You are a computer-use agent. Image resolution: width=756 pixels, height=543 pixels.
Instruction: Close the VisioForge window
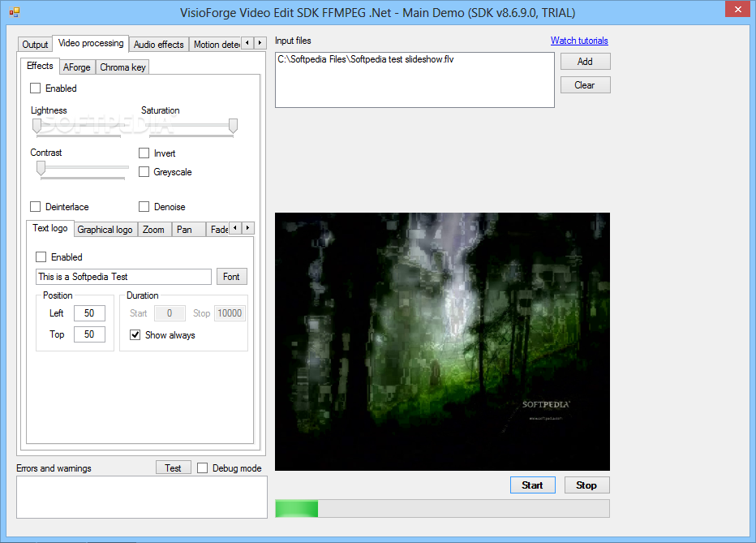point(737,9)
